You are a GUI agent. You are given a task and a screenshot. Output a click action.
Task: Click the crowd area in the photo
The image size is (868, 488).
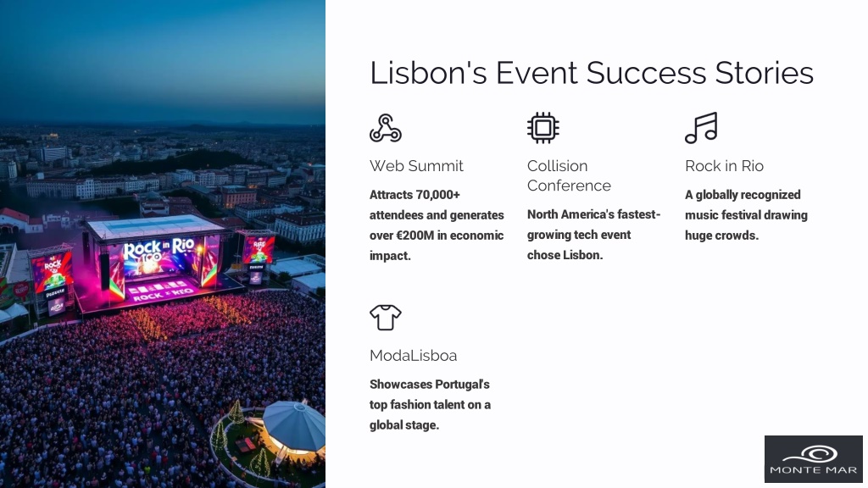[x=111, y=398]
